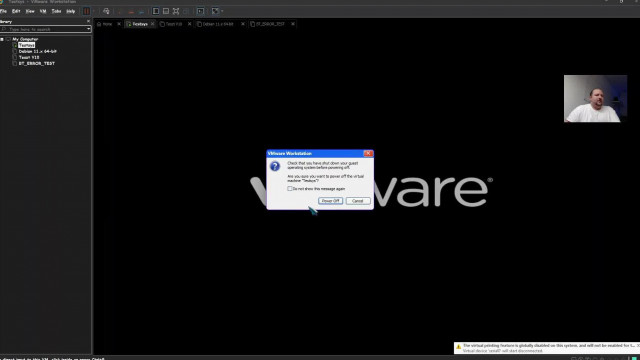
Task: Open the Tabs menu
Action: click(x=56, y=11)
